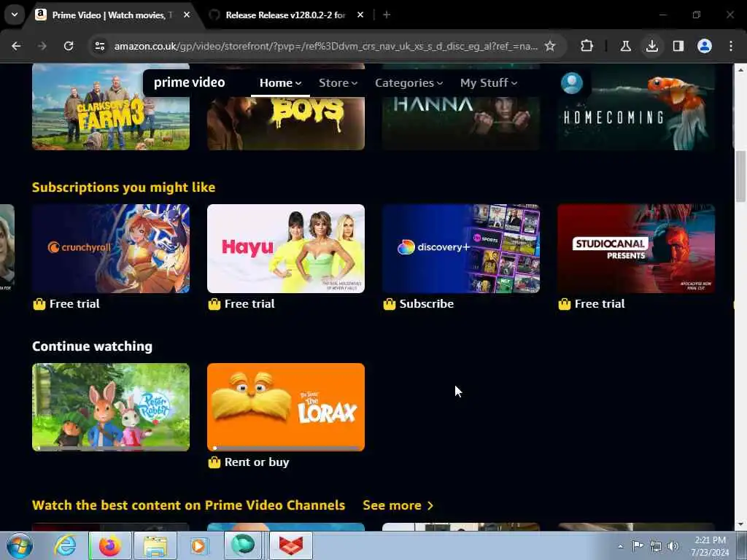Screen dimensions: 747x560
Task: Click Free trial under Studiocanal Presents
Action: (600, 304)
